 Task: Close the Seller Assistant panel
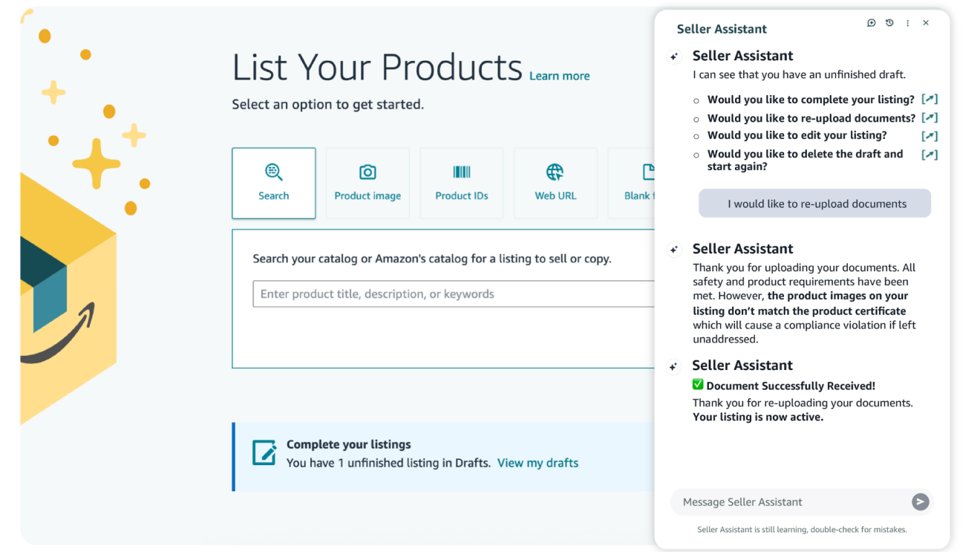point(926,22)
